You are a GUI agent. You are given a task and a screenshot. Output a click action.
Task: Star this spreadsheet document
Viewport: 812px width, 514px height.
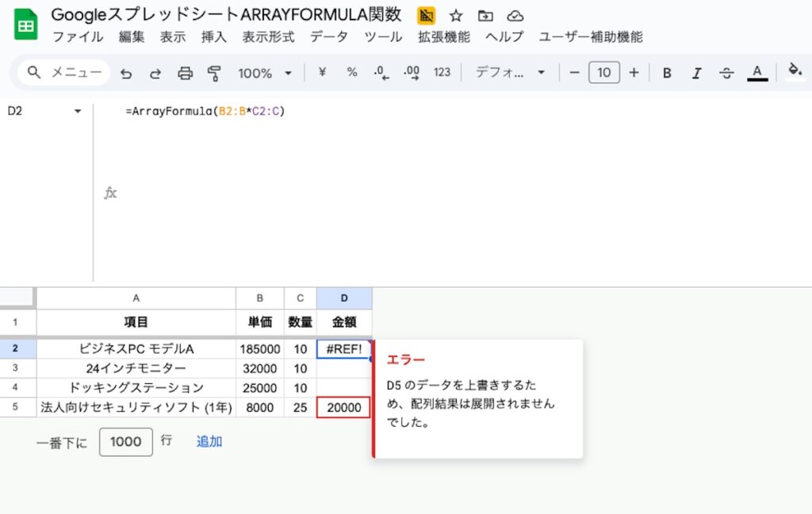pos(456,16)
